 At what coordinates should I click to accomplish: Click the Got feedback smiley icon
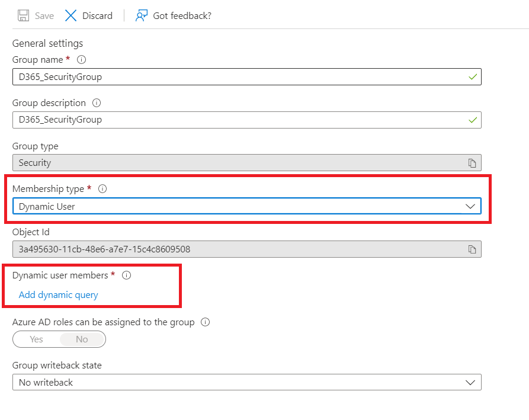[x=140, y=15]
